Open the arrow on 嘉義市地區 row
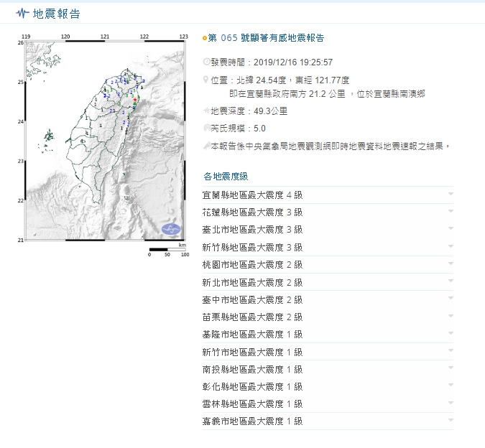The image size is (485, 448). click(450, 421)
